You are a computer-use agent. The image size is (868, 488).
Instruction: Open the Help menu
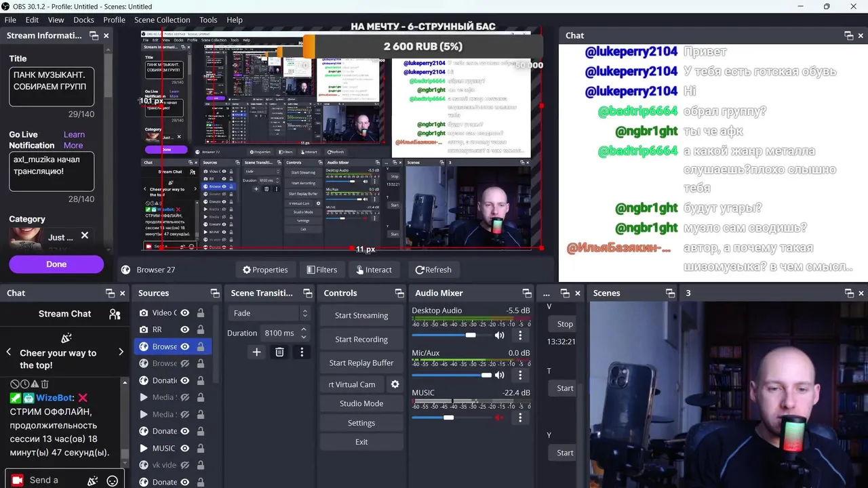click(x=235, y=20)
